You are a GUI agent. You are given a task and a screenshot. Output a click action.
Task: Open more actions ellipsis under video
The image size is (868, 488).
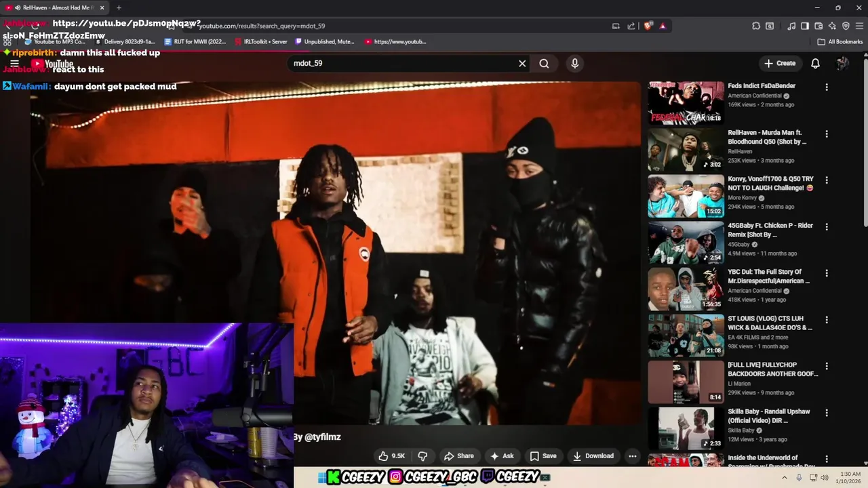[633, 456]
